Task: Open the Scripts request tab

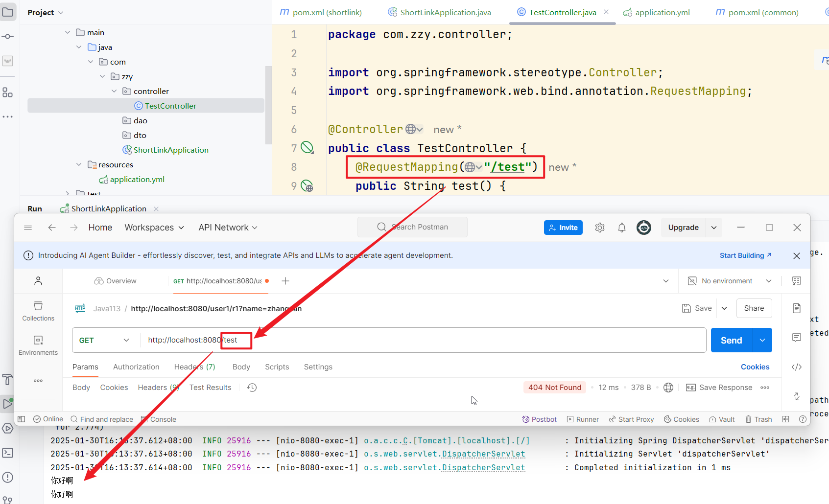Action: [277, 367]
